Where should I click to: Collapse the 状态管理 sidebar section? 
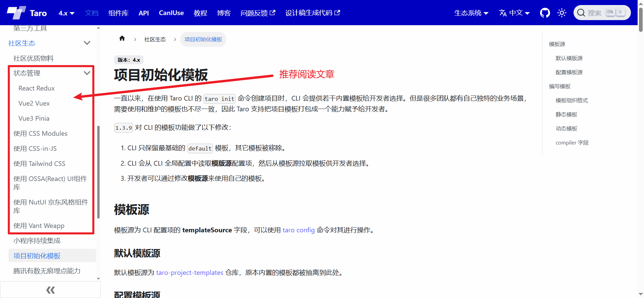pyautogui.click(x=87, y=73)
